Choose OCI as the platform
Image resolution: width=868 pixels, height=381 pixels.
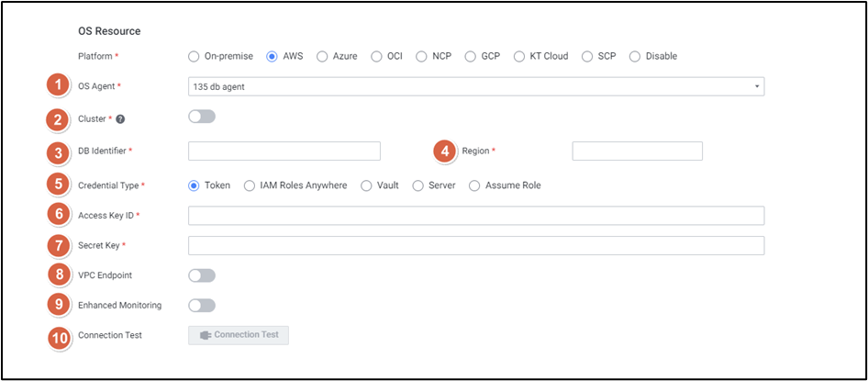click(x=377, y=56)
